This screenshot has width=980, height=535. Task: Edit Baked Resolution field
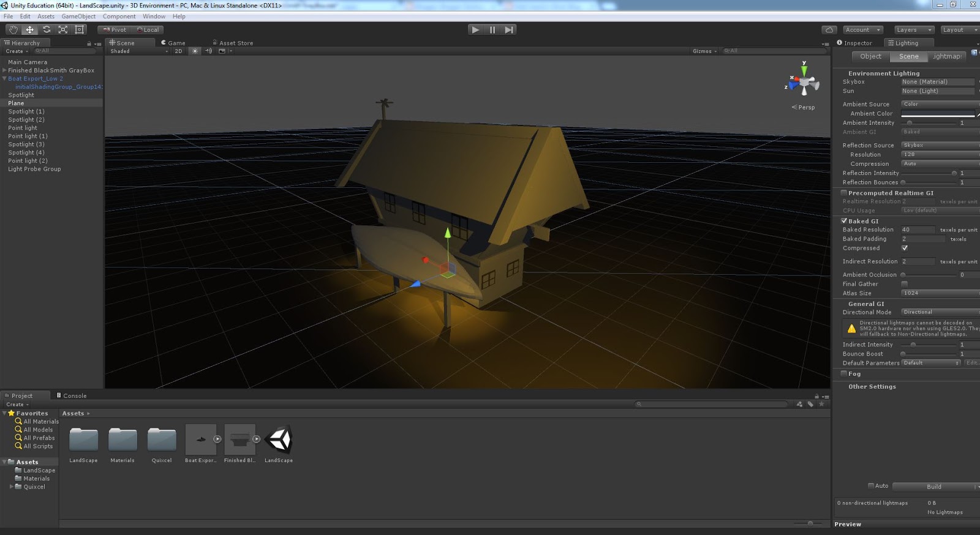(x=918, y=230)
